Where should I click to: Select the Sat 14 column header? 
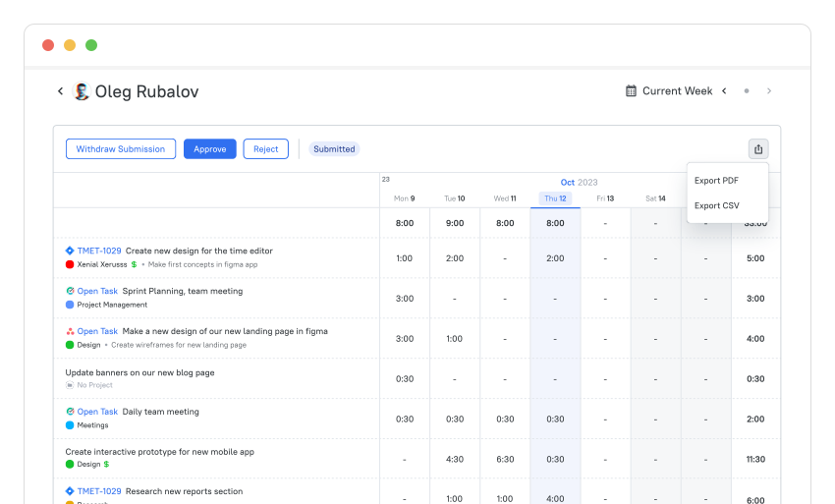655,198
